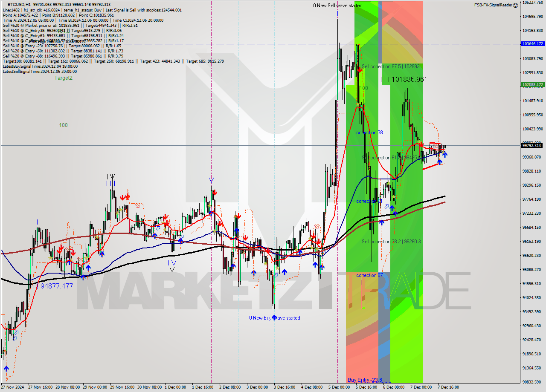
Task: Click the blue arrow beside 'New Buy Wave started'
Action: [274, 317]
